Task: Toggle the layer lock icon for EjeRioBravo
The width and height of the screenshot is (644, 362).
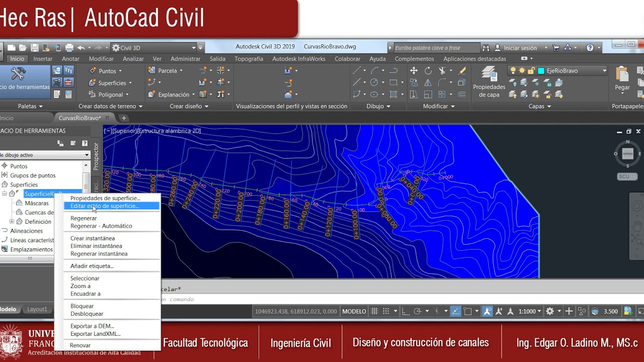Action: click(531, 71)
